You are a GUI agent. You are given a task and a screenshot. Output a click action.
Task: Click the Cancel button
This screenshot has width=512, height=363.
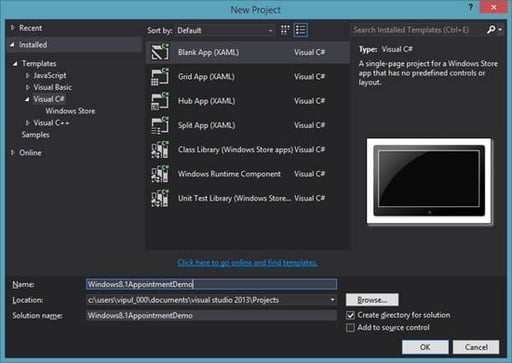tap(476, 347)
